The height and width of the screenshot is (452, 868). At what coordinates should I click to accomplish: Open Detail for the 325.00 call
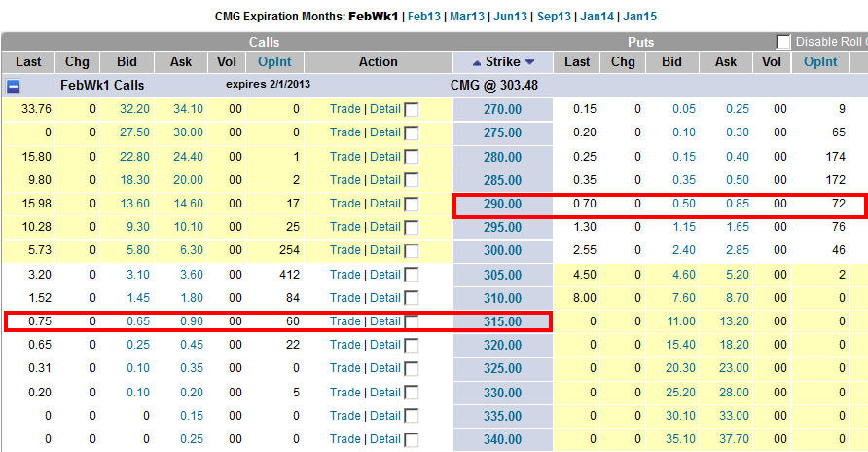(384, 368)
